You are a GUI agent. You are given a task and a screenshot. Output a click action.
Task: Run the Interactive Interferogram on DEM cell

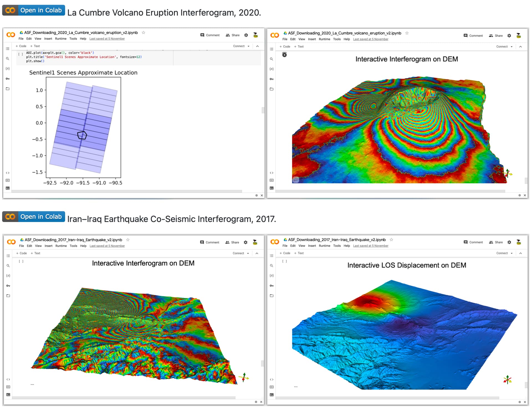tap(285, 55)
